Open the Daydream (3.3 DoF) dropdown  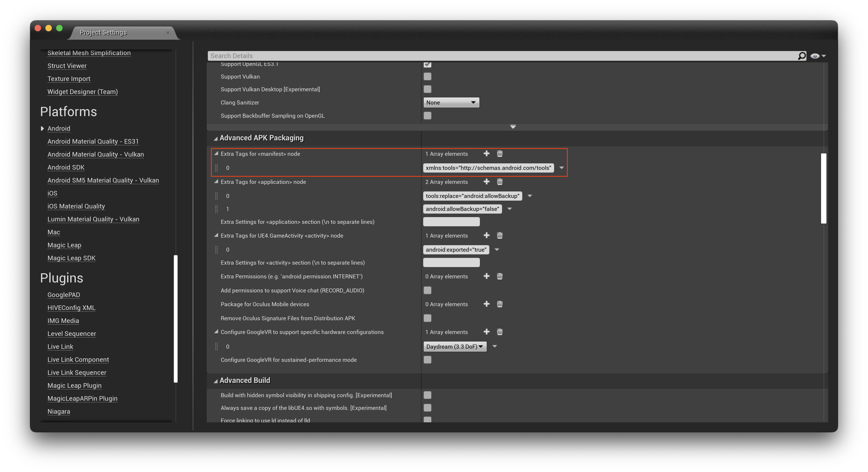(454, 347)
